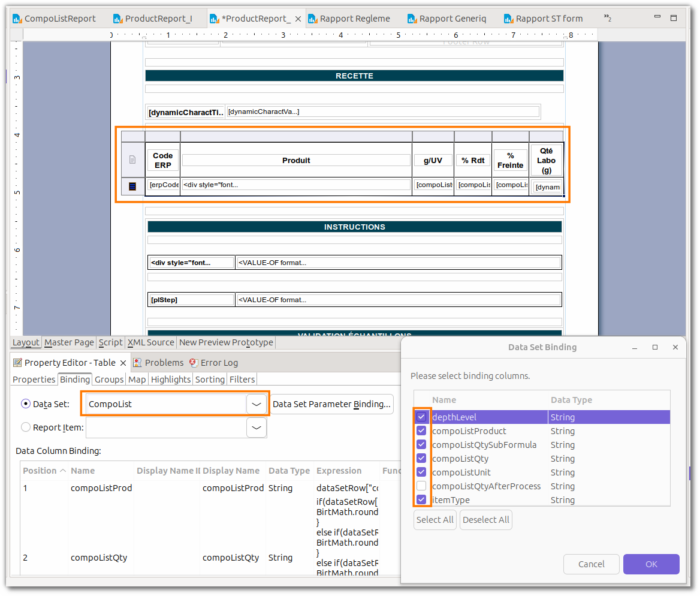Minimize the editor area
The image size is (700, 596).
coord(657,17)
